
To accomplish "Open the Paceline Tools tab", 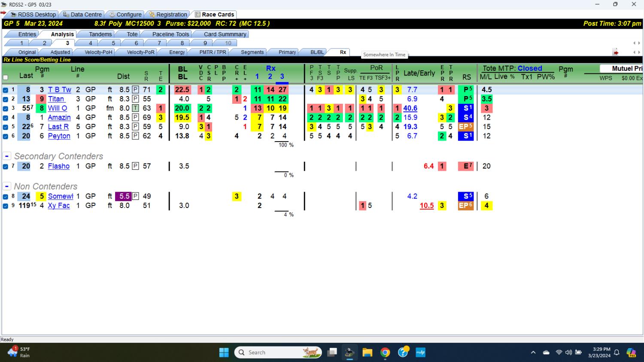I will (x=170, y=34).
